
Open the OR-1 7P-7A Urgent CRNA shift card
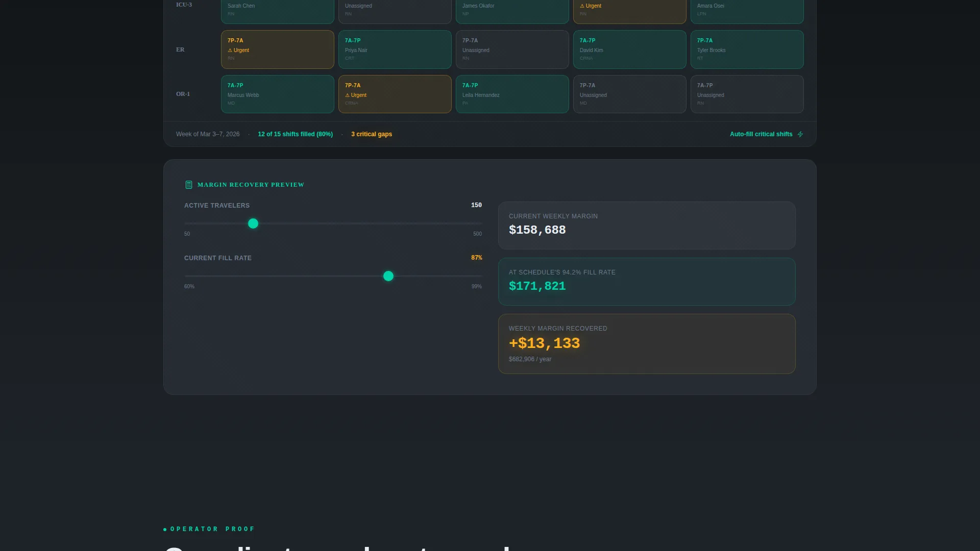point(395,94)
